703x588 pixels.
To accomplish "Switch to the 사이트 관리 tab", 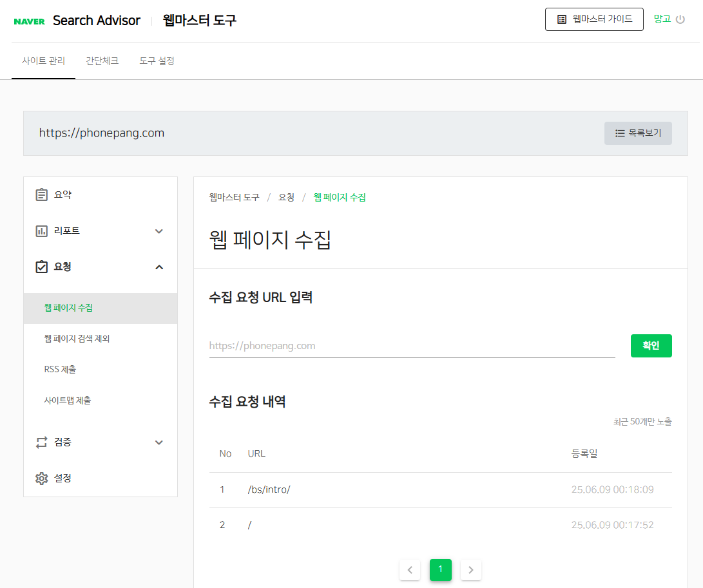I will [43, 61].
